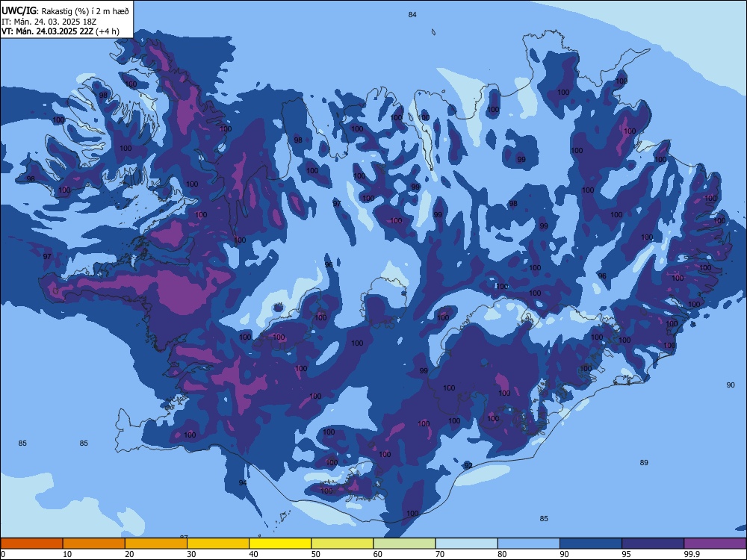The width and height of the screenshot is (747, 560).
Task: Click the '(+4 h)' forecast offset text
Action: tap(107, 31)
